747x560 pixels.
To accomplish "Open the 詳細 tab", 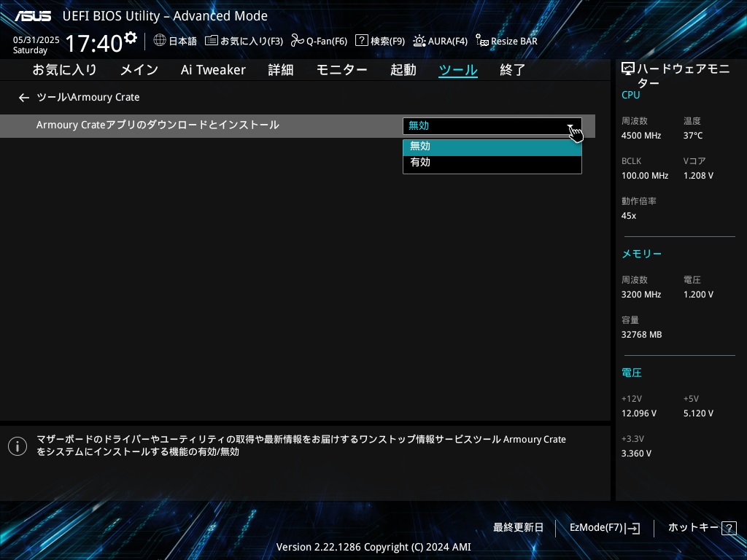I will tap(281, 70).
